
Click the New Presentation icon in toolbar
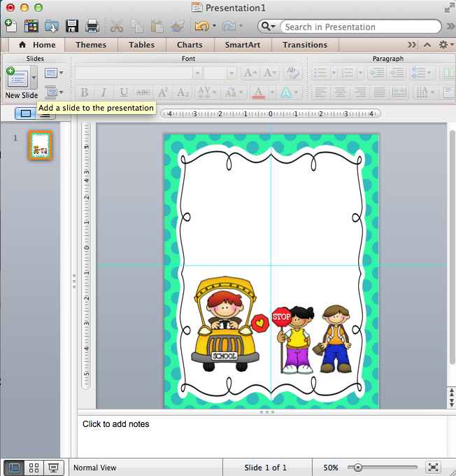(11, 26)
